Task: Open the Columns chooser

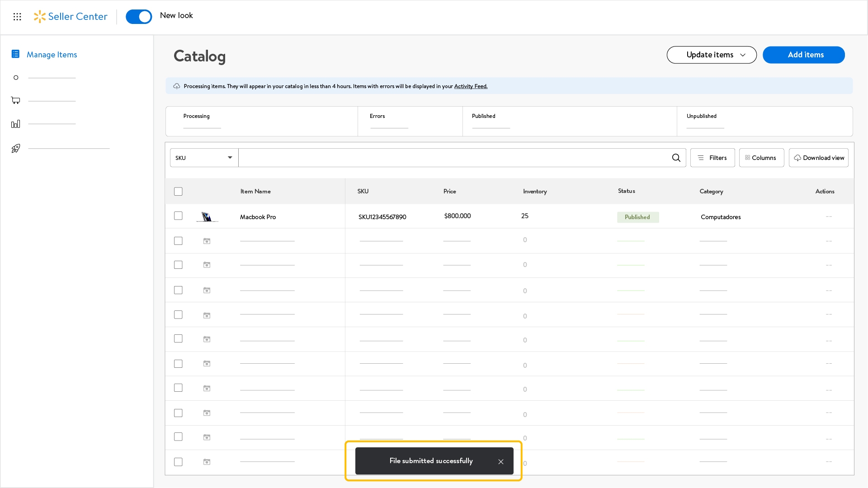Action: [761, 158]
